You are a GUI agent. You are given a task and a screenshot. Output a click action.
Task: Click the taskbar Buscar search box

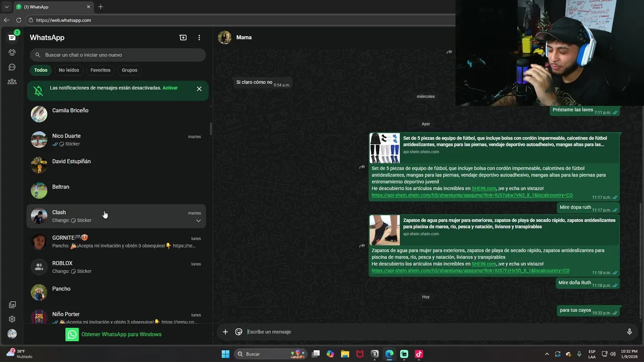tap(272, 354)
